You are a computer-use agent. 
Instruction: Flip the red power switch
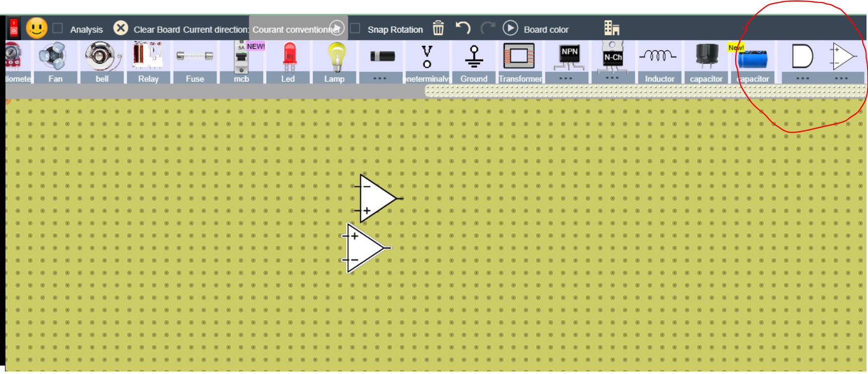14,28
